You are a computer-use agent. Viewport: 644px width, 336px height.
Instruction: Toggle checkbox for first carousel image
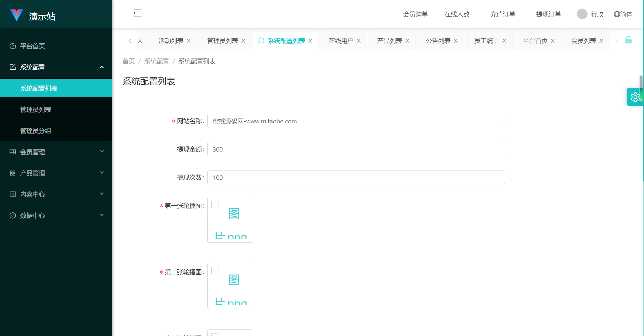click(214, 204)
